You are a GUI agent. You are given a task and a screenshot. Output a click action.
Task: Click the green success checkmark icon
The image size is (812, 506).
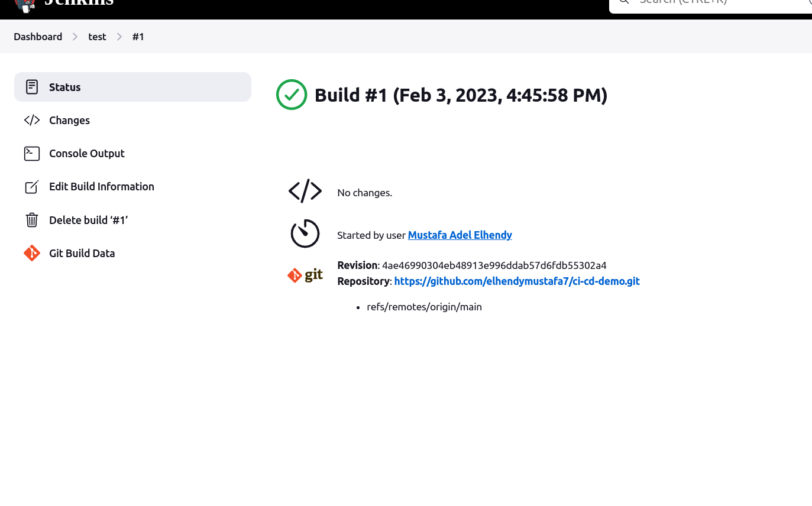pos(291,95)
